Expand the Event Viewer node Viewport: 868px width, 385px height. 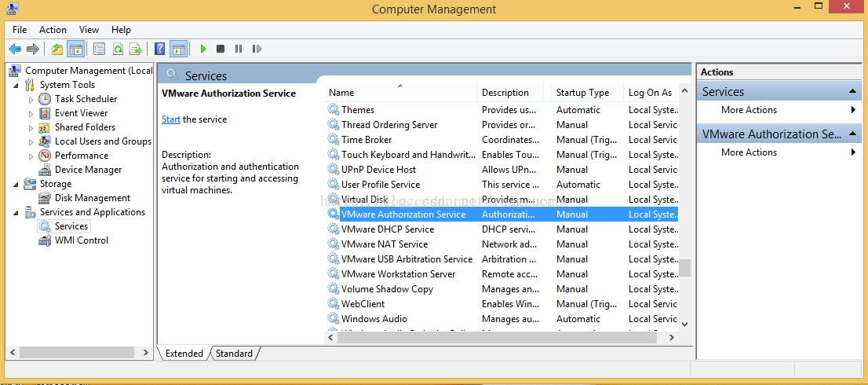31,114
